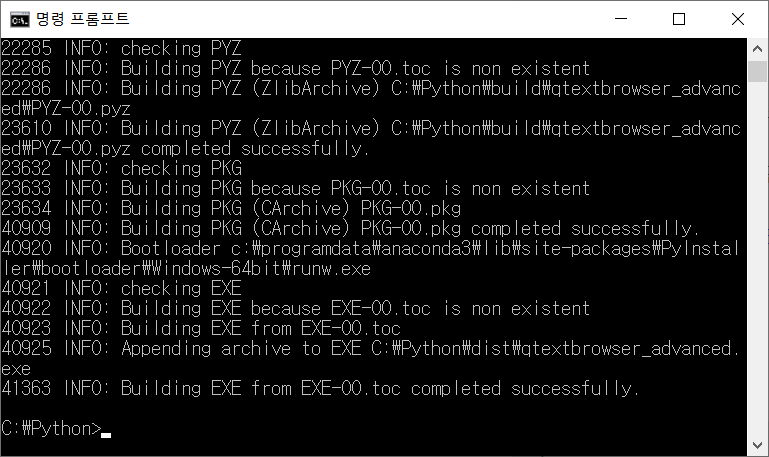Maximize the Command Prompt window
The height and width of the screenshot is (457, 769).
tap(679, 19)
